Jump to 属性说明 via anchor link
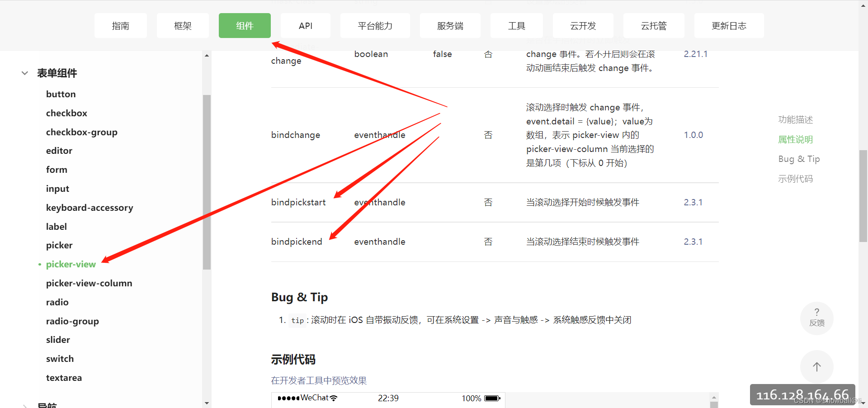 [x=795, y=139]
